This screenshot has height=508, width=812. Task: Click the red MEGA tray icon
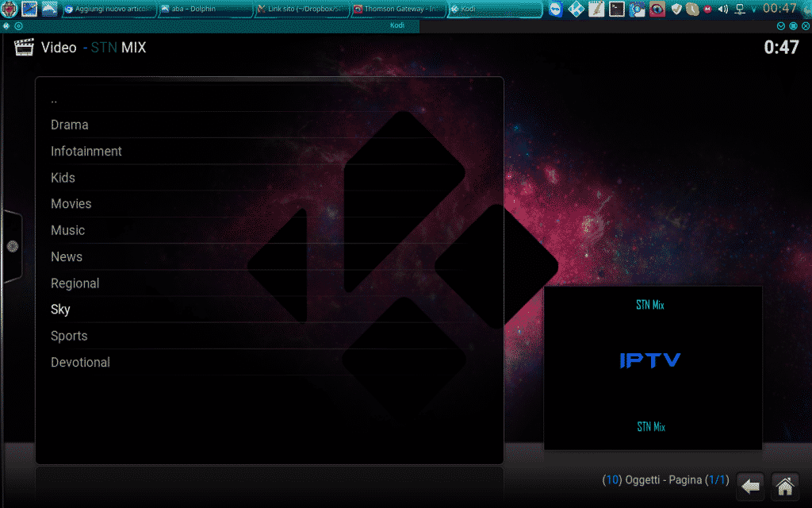tap(707, 9)
